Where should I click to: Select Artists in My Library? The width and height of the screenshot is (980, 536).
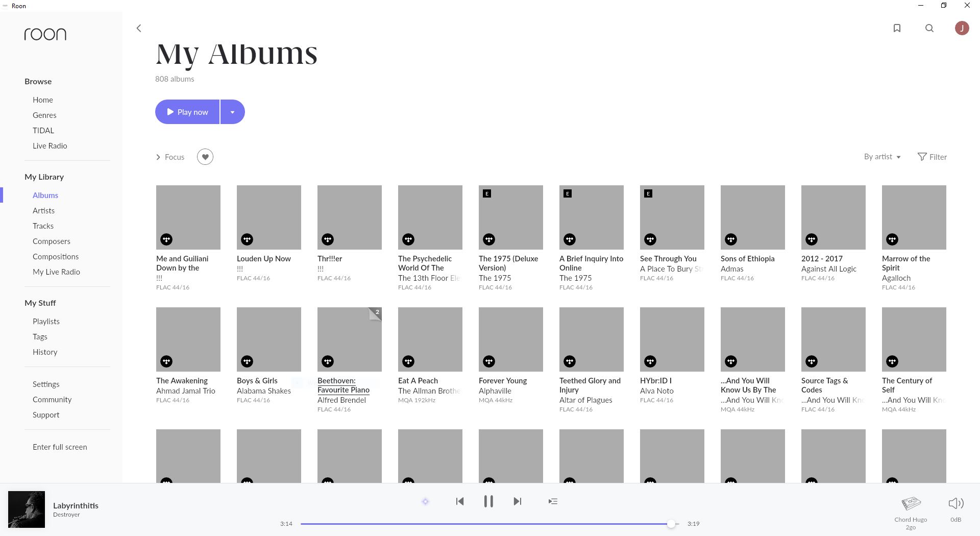coord(43,210)
